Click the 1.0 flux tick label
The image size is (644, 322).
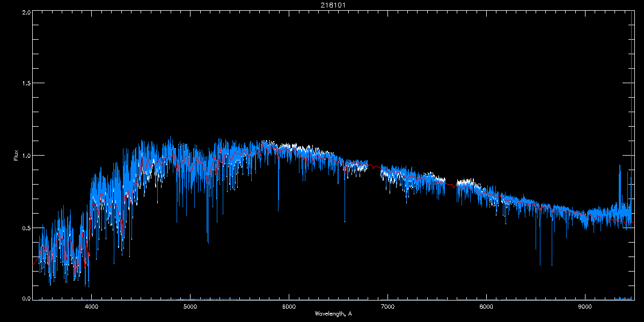coord(25,156)
